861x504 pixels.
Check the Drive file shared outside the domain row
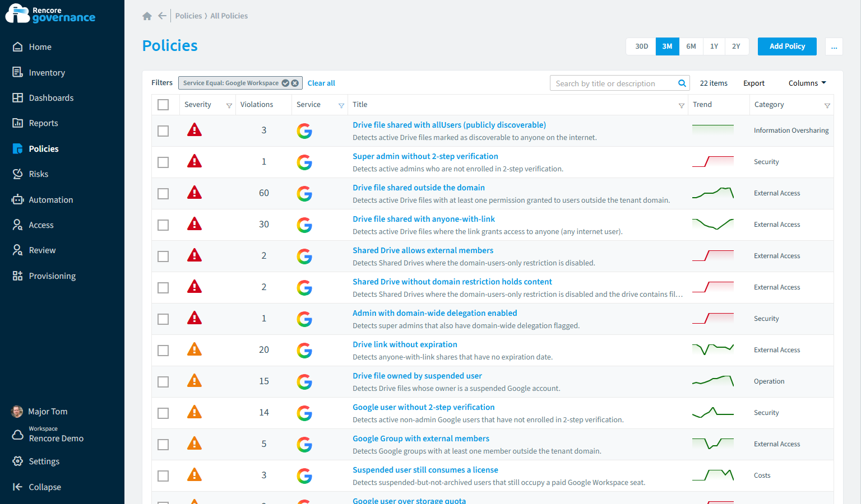163,194
